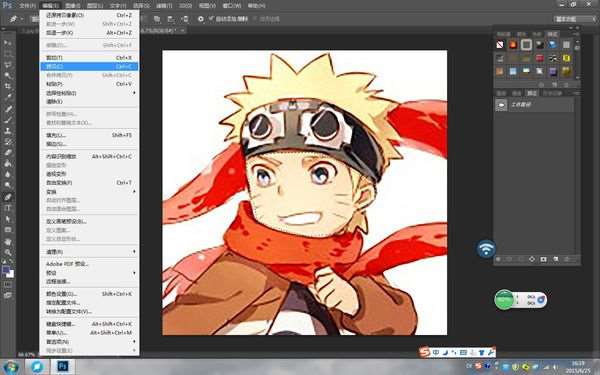Select the Move tool in the toolbox
Viewport: 600px width, 375px height.
point(8,42)
